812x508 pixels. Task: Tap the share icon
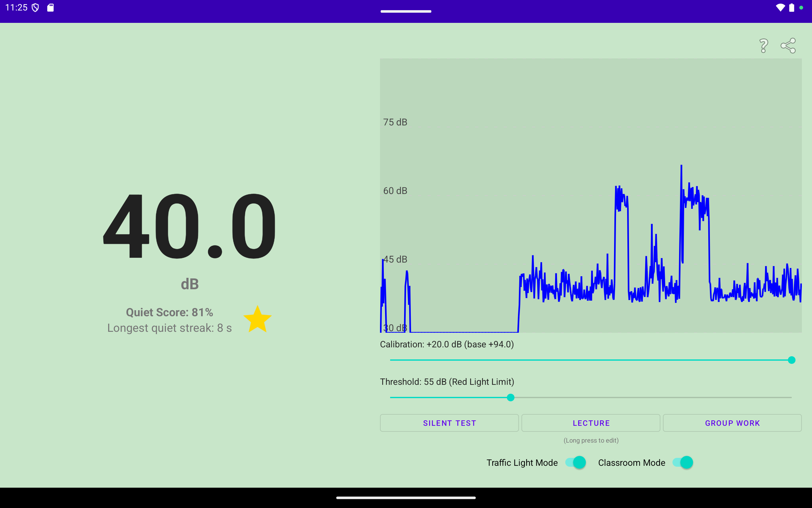tap(788, 46)
